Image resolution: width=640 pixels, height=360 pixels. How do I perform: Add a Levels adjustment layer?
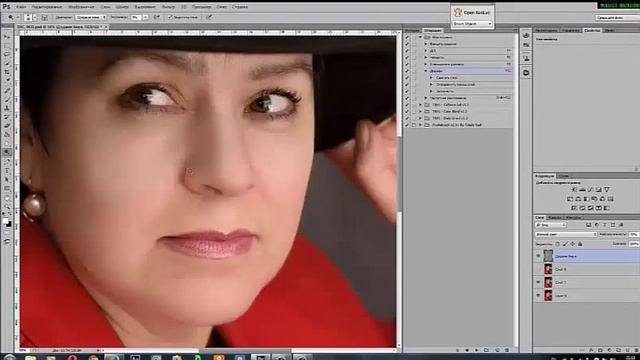pyautogui.click(x=582, y=190)
